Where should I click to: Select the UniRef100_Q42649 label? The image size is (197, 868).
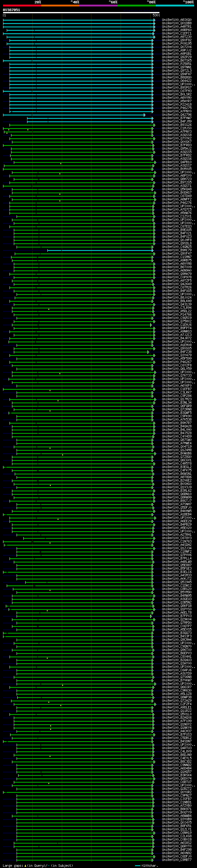click(177, 285)
